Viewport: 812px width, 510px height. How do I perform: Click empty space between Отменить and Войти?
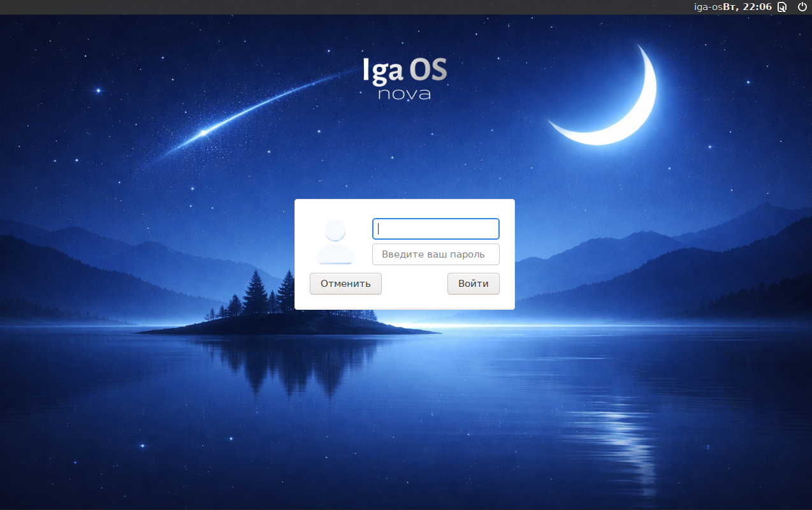(x=414, y=284)
